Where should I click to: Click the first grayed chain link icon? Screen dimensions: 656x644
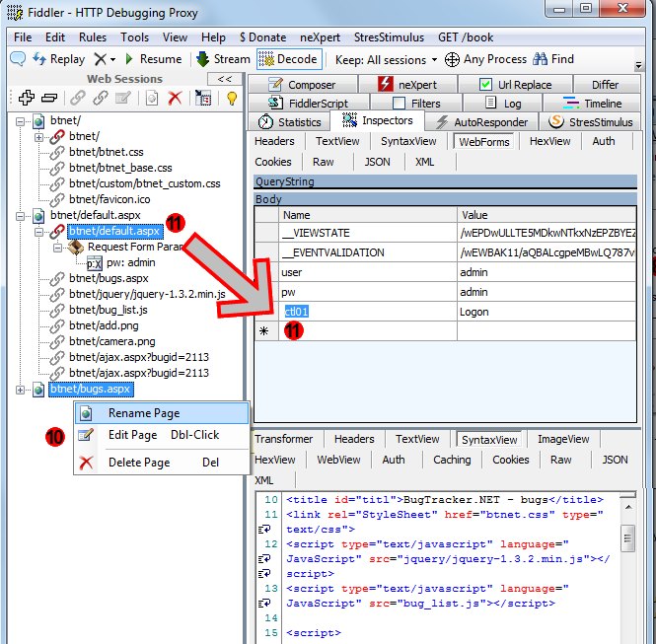78,98
